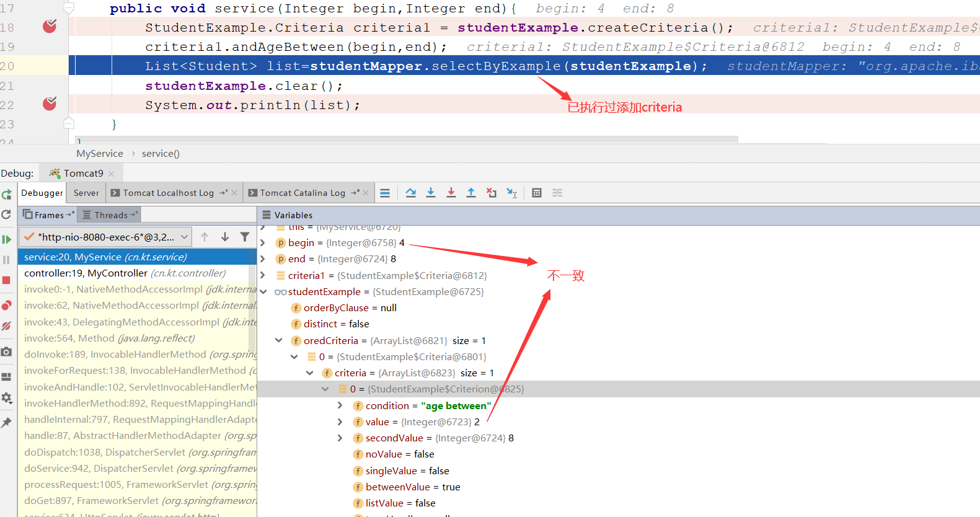Collapse the oredCriteria node
This screenshot has width=980, height=517.
click(x=279, y=340)
